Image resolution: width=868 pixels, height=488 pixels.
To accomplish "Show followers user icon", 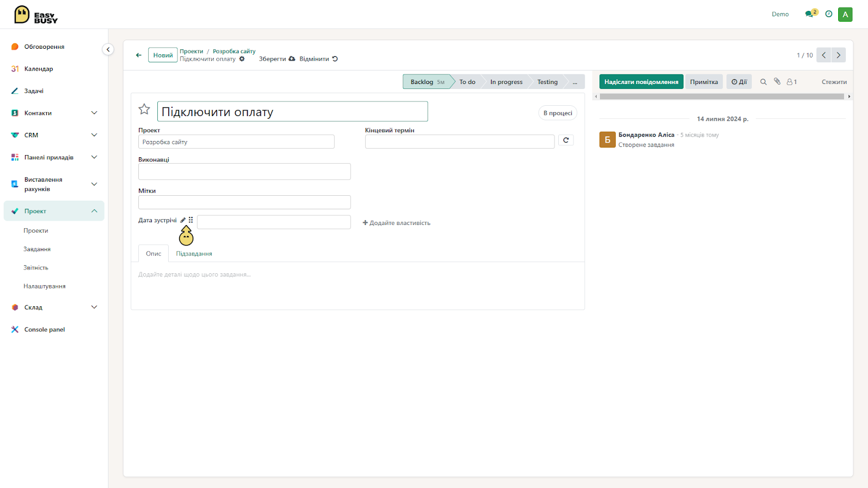I will coord(792,82).
